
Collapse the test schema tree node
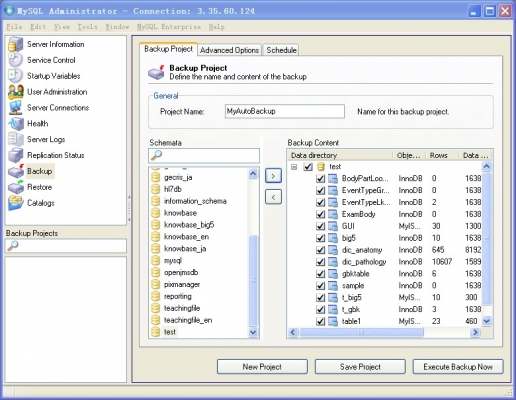tap(294, 167)
